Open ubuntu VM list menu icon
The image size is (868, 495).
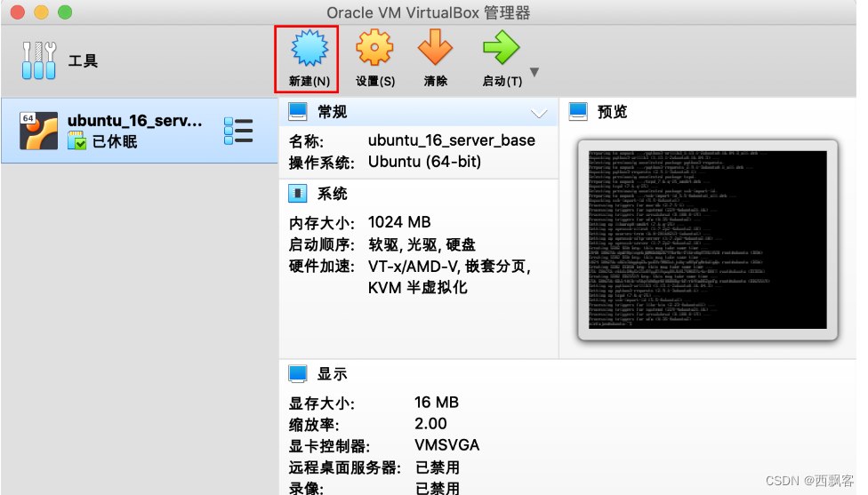(x=238, y=131)
